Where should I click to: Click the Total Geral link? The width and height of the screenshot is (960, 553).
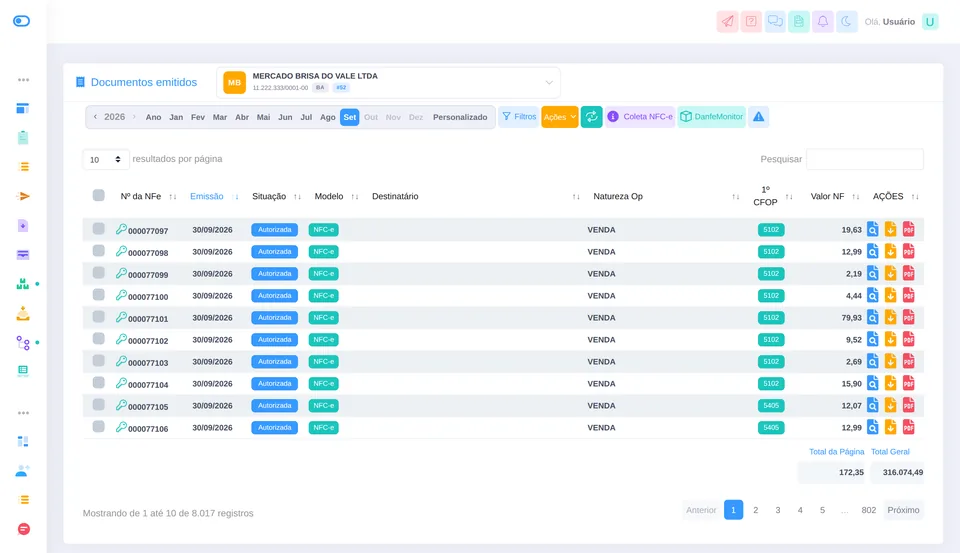click(x=890, y=451)
